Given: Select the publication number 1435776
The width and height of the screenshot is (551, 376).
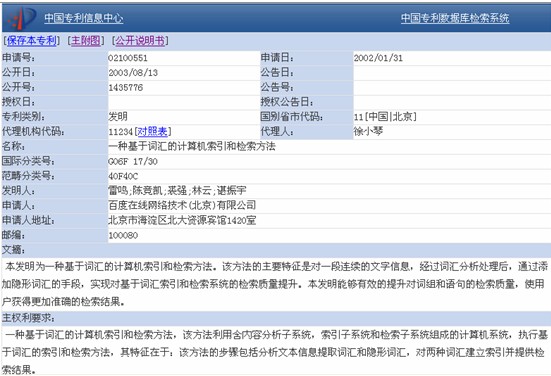Looking at the screenshot, I should click(125, 87).
